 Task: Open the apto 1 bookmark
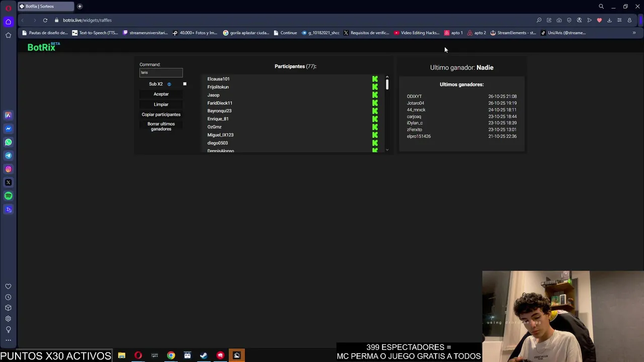click(x=453, y=33)
